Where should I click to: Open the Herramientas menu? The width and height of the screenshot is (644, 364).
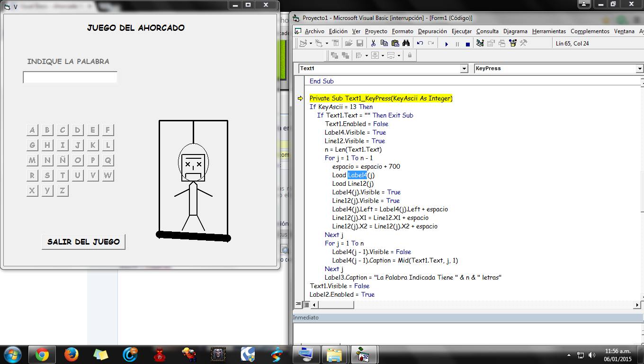(549, 31)
